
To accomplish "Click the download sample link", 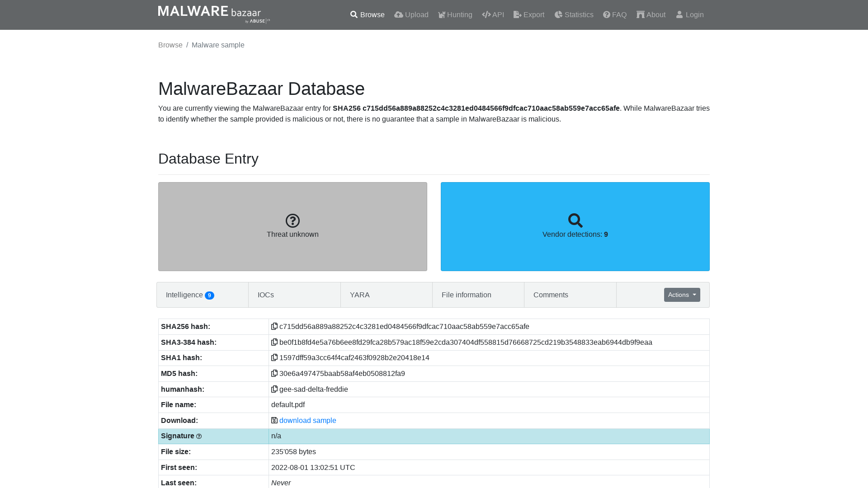I will tap(307, 420).
